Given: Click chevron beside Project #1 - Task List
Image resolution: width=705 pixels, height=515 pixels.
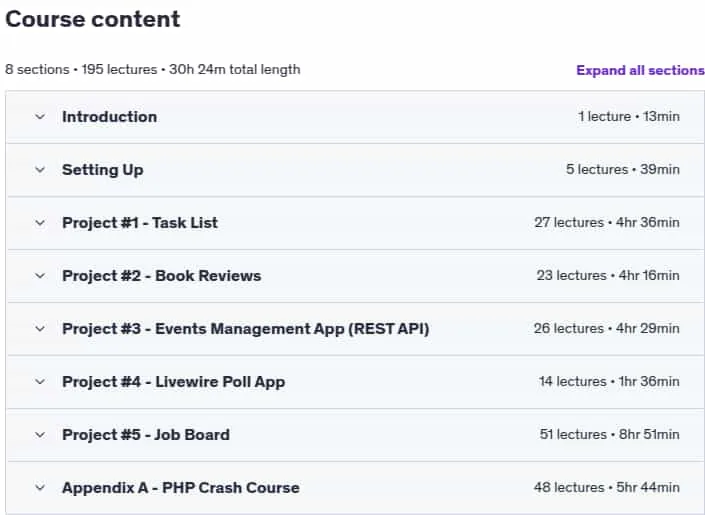Looking at the screenshot, I should (40, 223).
